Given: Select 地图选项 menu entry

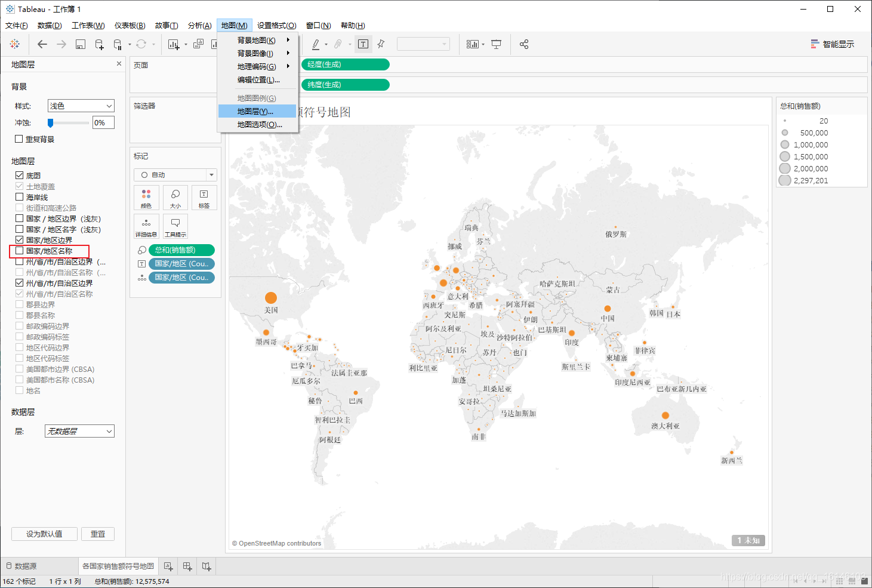Looking at the screenshot, I should 257,124.
